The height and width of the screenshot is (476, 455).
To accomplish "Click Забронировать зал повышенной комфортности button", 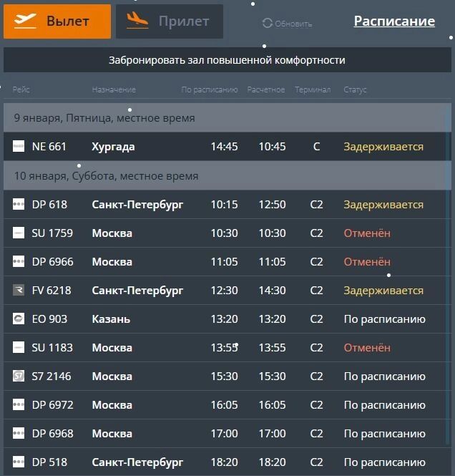I will (x=227, y=60).
